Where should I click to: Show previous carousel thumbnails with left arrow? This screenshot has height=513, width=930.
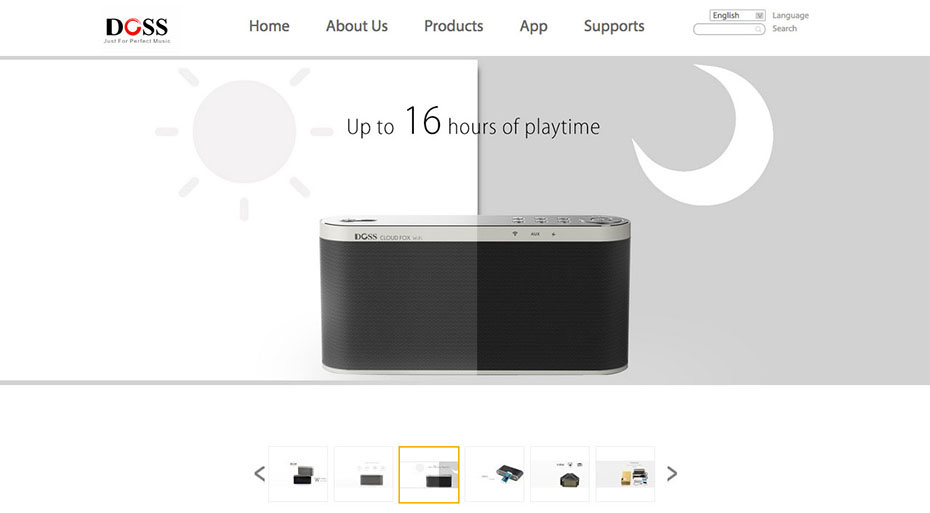[x=260, y=473]
